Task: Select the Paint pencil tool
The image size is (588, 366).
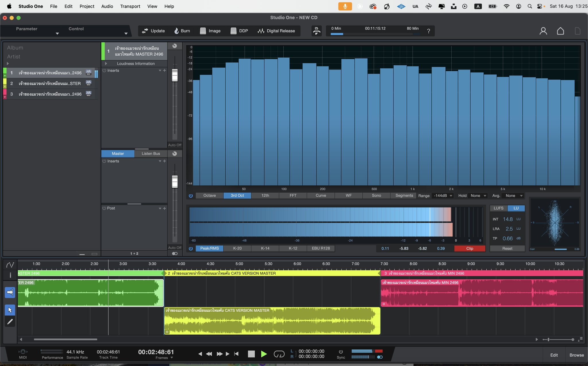Action: (x=10, y=322)
